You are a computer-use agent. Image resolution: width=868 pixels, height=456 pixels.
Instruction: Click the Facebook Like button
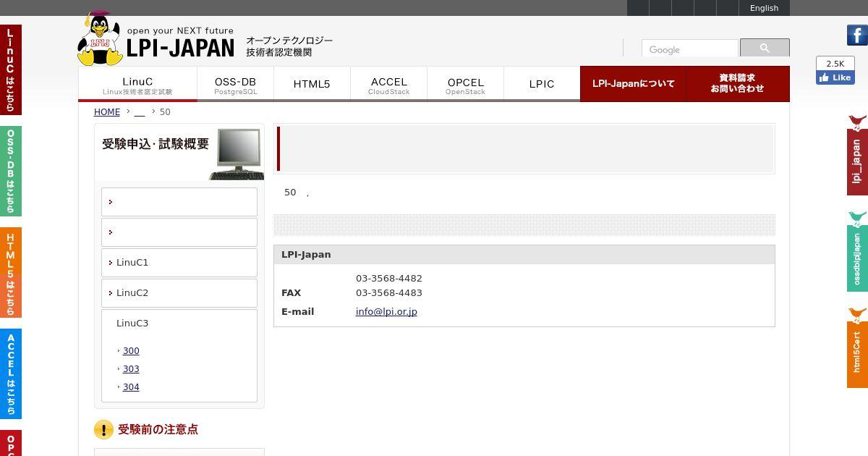click(835, 77)
